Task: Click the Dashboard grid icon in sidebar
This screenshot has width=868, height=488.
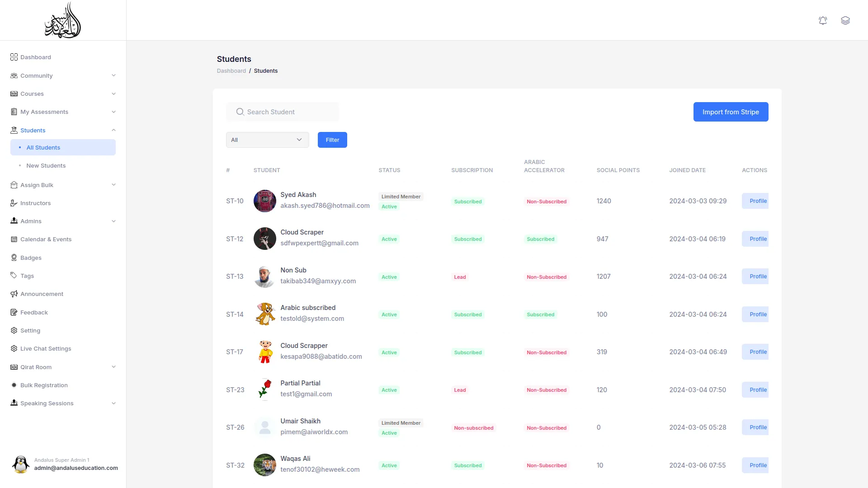Action: (x=14, y=57)
